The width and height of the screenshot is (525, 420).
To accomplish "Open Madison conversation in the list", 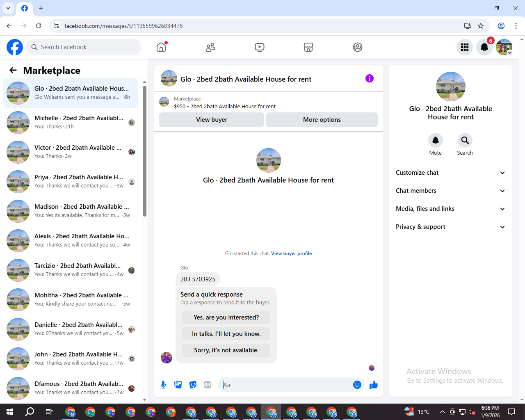I will pyautogui.click(x=71, y=211).
